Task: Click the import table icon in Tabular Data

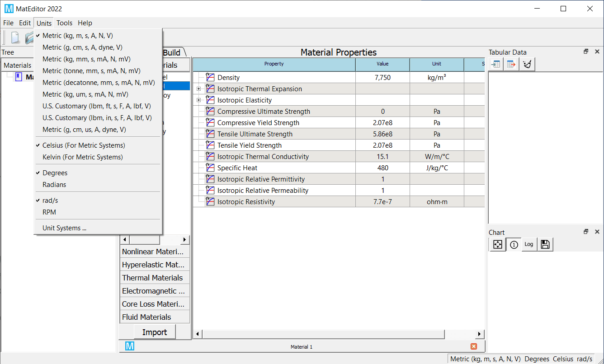Action: (496, 64)
